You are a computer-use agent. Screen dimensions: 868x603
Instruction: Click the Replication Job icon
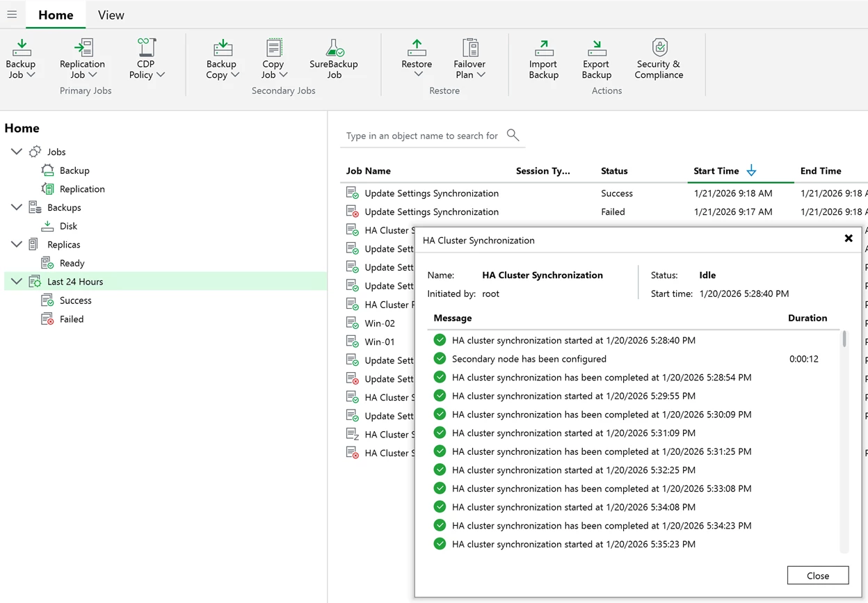pos(83,48)
